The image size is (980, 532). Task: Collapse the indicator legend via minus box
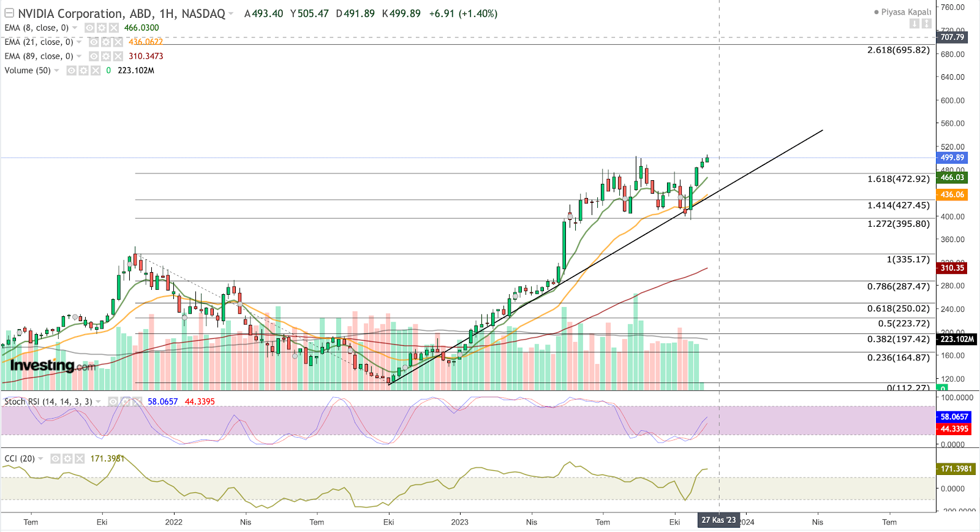tap(9, 13)
